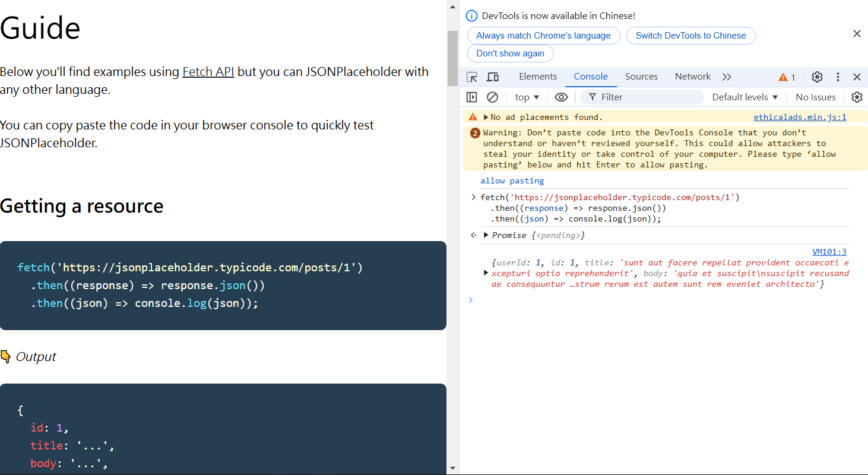The height and width of the screenshot is (475, 868).
Task: Expand the logged userId JSON object
Action: [486, 273]
